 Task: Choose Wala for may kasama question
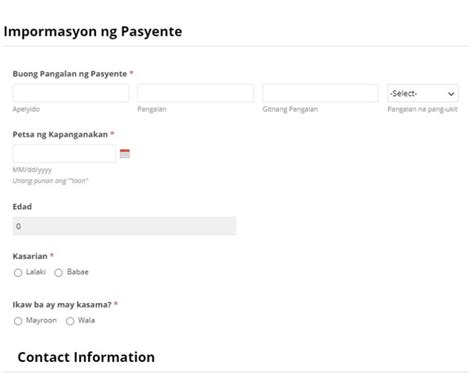[70, 321]
